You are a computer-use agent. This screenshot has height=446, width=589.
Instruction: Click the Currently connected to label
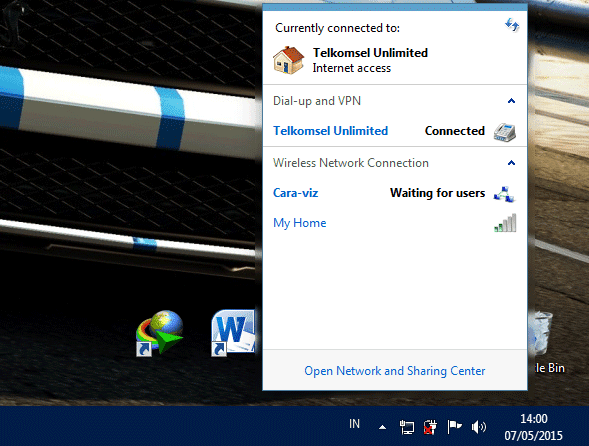click(x=337, y=28)
